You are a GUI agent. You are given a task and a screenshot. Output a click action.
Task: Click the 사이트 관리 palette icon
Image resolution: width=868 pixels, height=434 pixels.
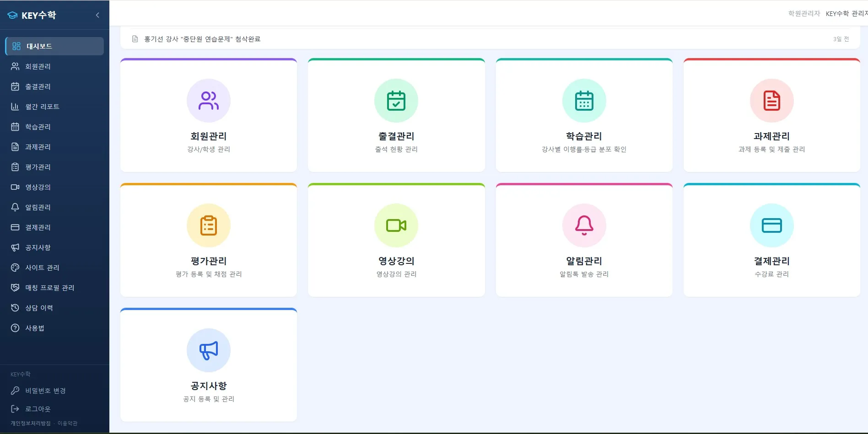coord(15,268)
